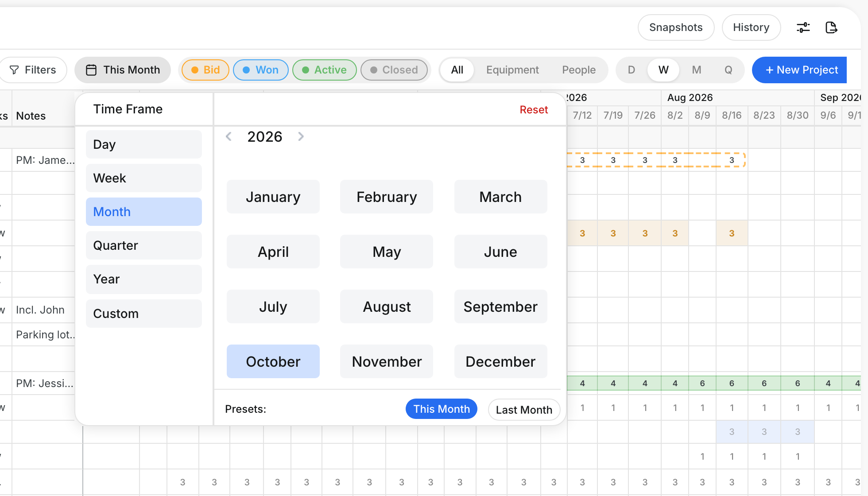Pick May in month grid

[387, 252]
